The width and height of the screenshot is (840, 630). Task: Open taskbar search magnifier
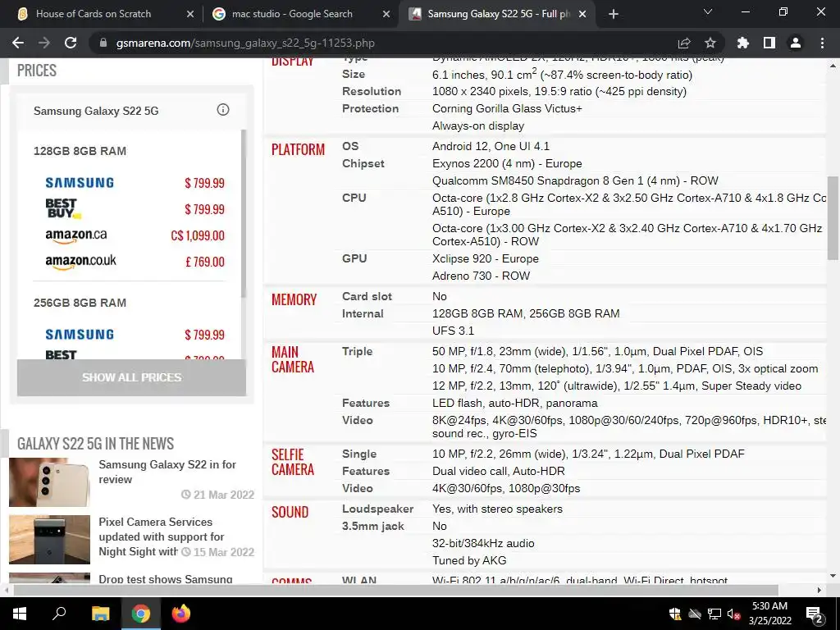[59, 614]
